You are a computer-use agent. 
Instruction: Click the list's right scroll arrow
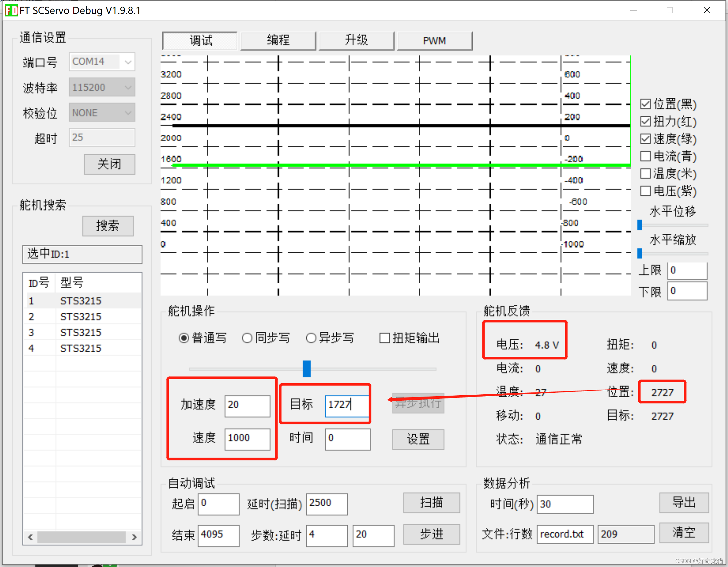(134, 537)
